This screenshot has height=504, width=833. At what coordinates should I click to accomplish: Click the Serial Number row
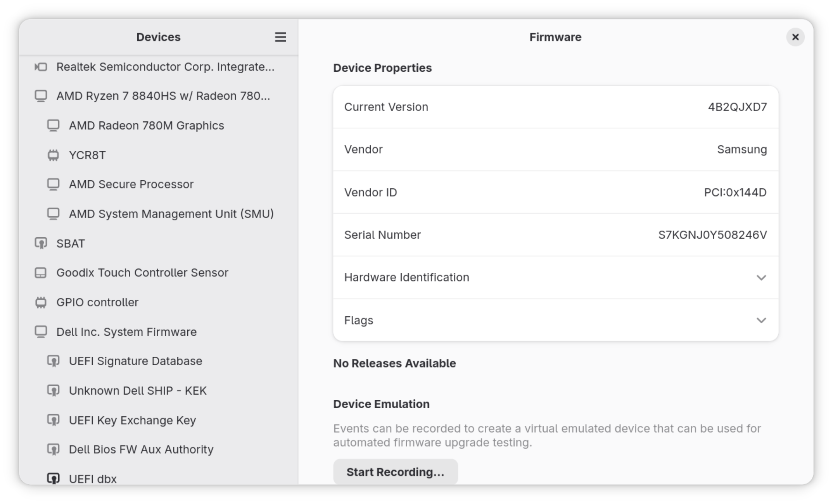click(555, 235)
